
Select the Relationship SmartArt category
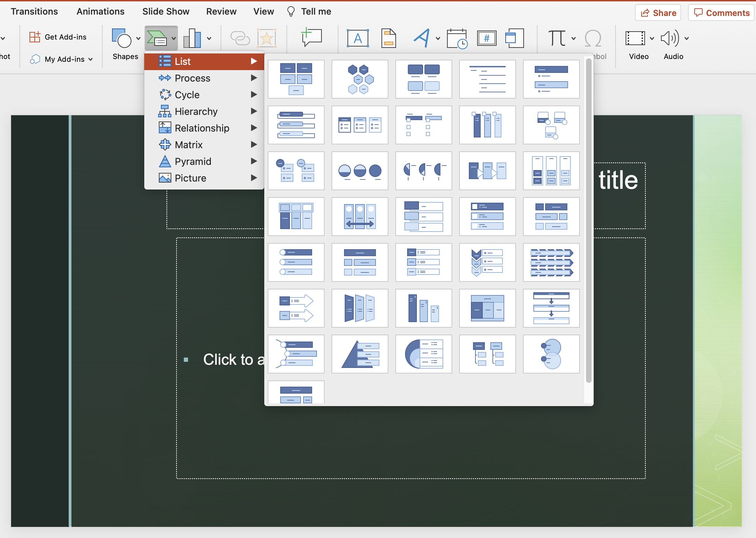(204, 128)
